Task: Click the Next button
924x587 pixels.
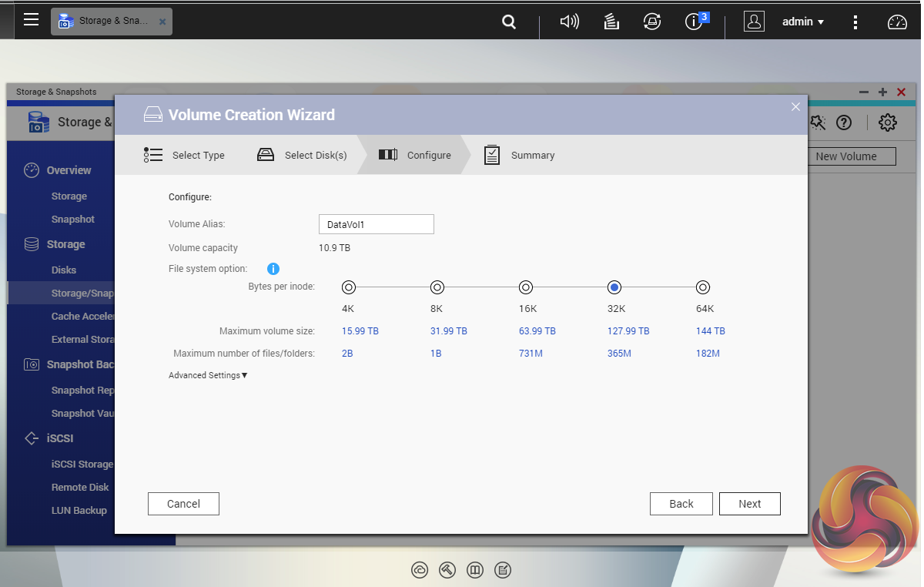Action: point(749,504)
